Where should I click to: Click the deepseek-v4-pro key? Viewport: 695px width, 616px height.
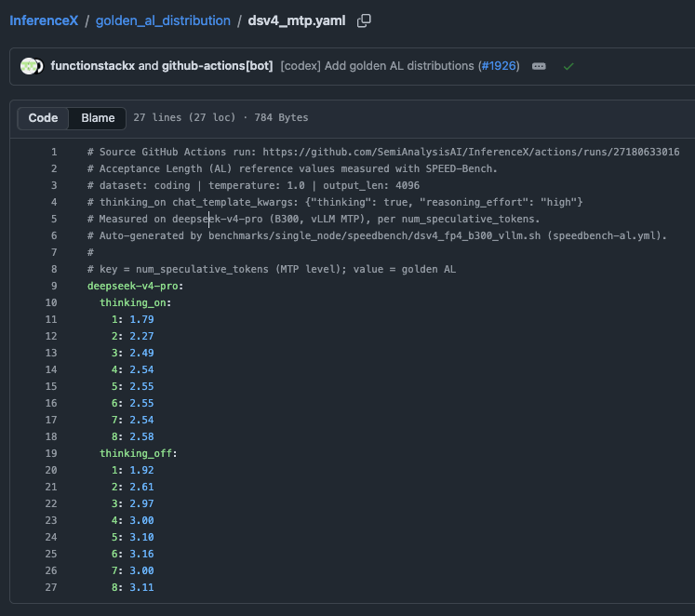coord(132,286)
